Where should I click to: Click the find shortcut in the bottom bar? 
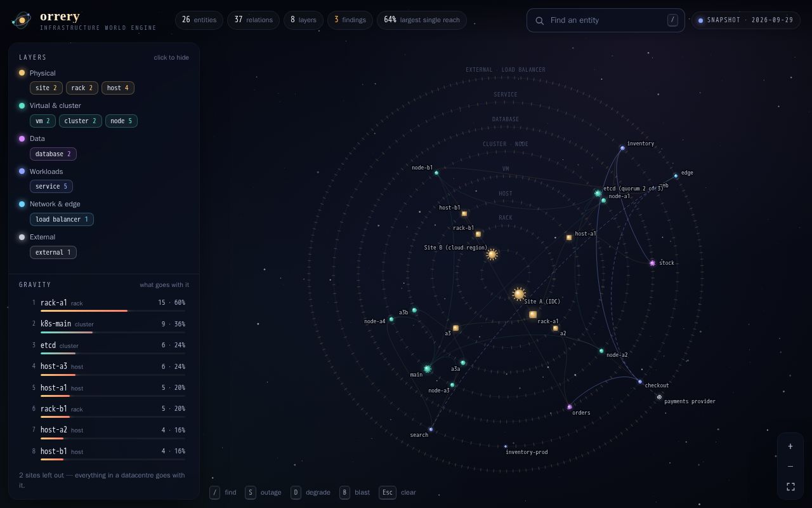223,493
